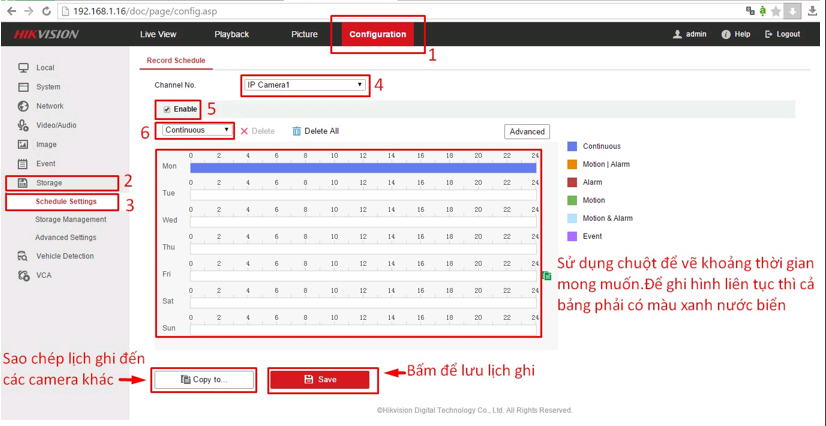Open the Channel No. IP Camera1 dropdown
Screen dimensions: 826x426
coord(305,85)
